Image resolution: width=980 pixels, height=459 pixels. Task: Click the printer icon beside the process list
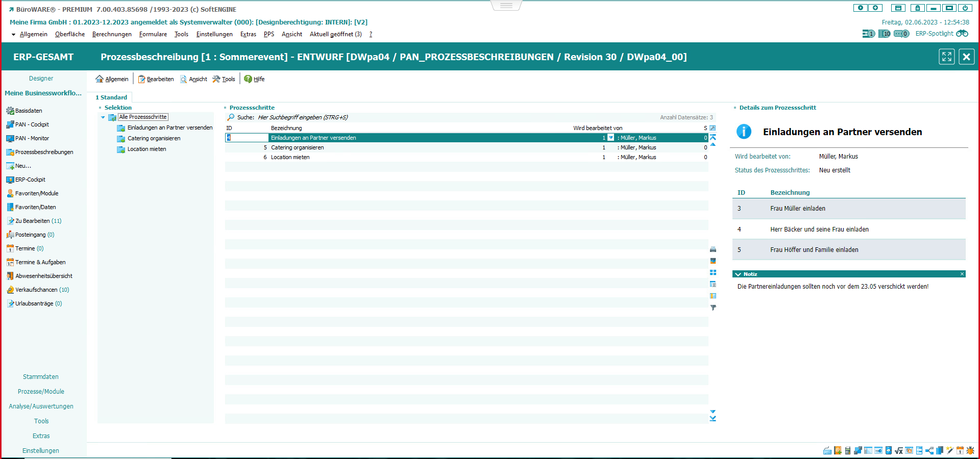click(x=713, y=249)
